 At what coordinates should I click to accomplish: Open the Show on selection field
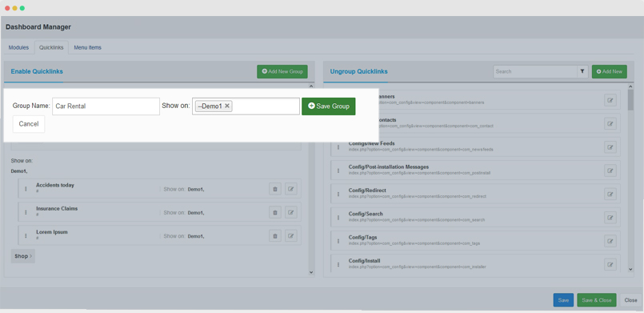point(246,106)
